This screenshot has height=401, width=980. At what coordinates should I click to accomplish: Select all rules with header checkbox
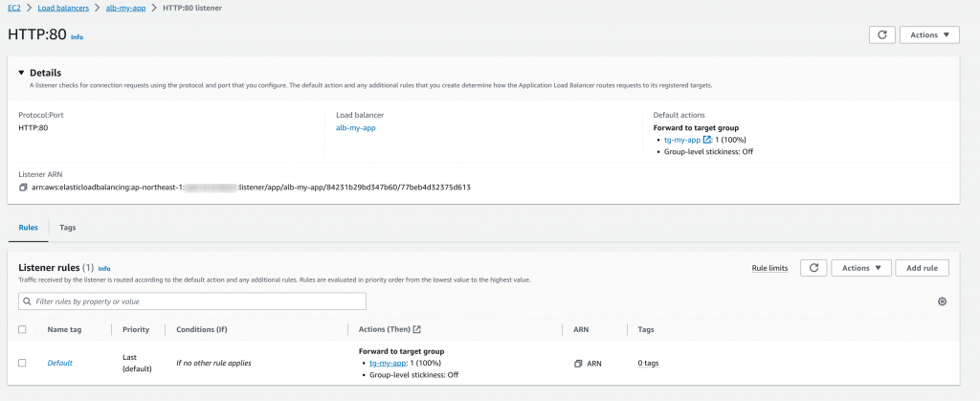pos(22,329)
